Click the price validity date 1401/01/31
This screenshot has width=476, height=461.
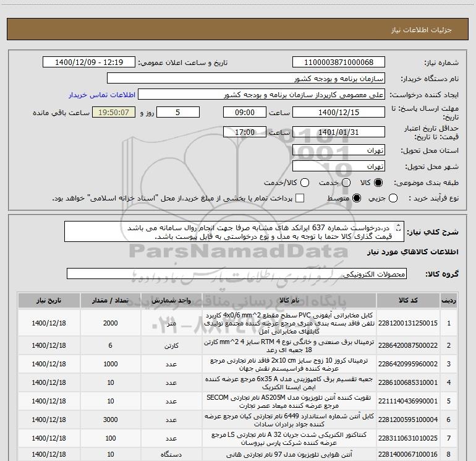tap(339, 132)
